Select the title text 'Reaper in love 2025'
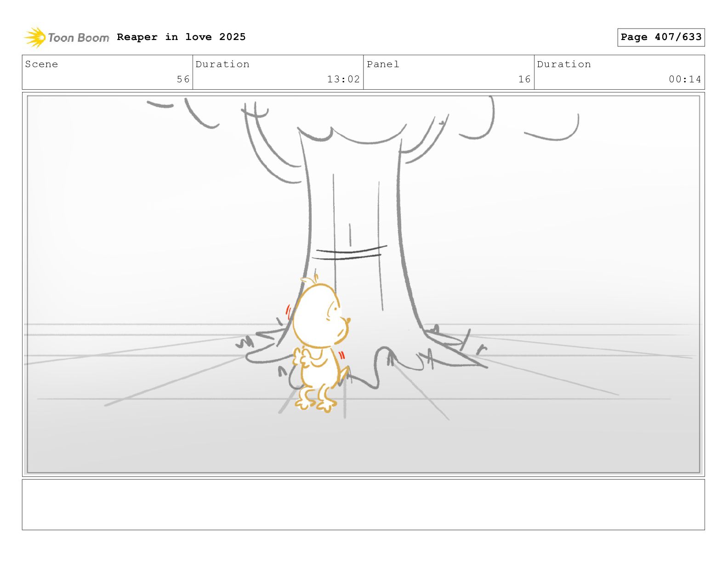 click(x=181, y=37)
